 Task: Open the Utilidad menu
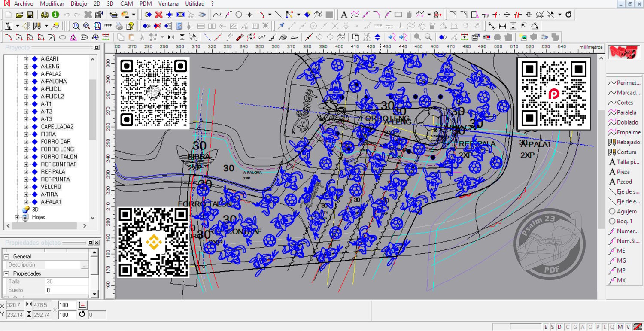click(195, 3)
